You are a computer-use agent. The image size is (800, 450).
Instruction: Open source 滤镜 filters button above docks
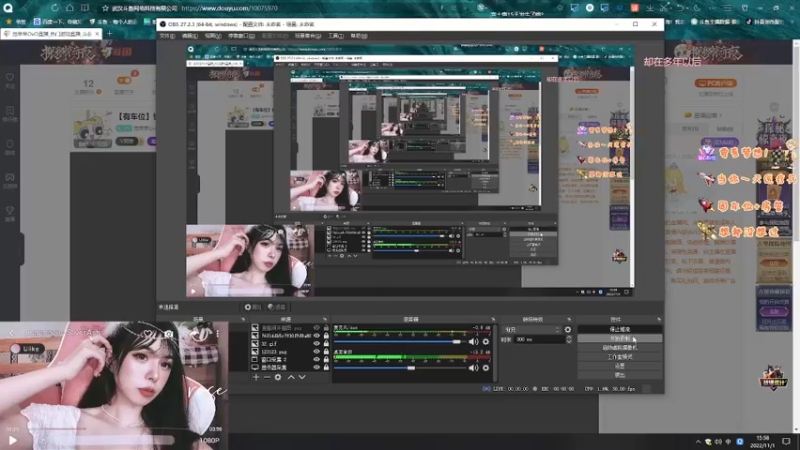click(x=277, y=307)
